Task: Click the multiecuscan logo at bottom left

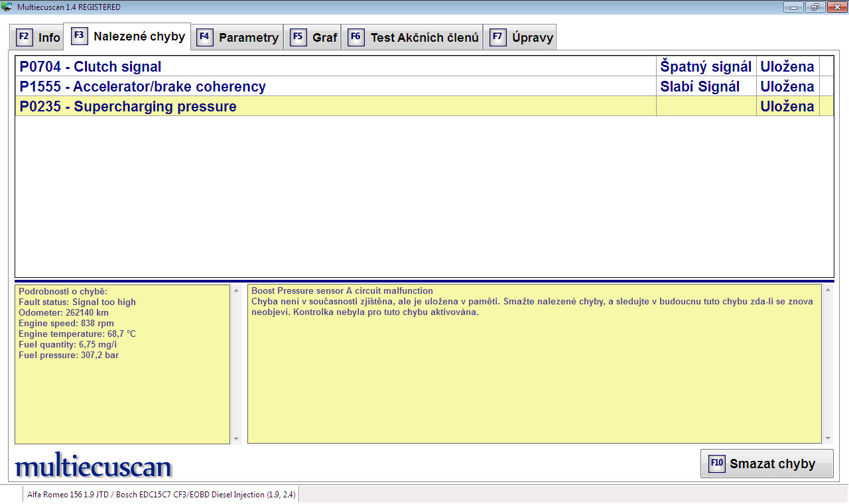Action: pos(93,466)
